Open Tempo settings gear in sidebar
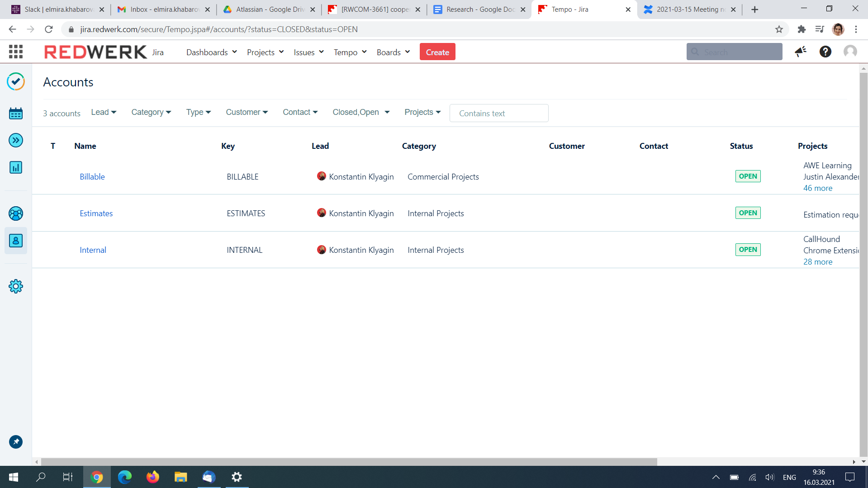 [16, 286]
